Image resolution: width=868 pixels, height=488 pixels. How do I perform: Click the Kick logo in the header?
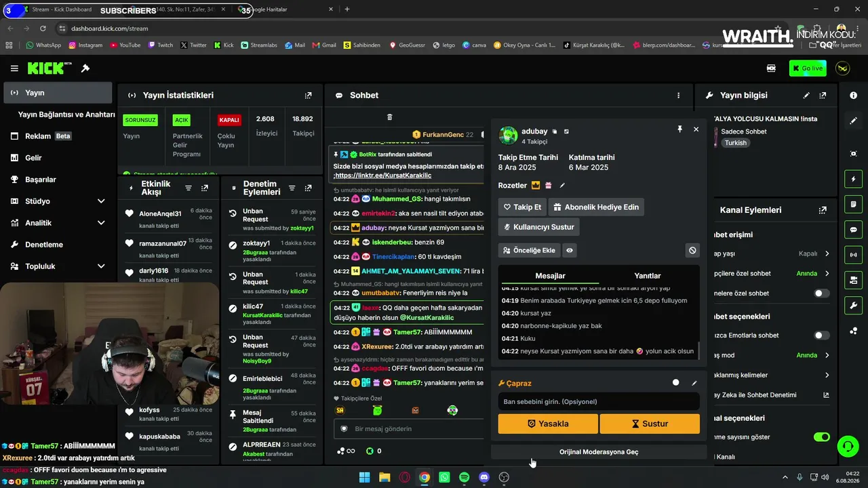tap(50, 68)
